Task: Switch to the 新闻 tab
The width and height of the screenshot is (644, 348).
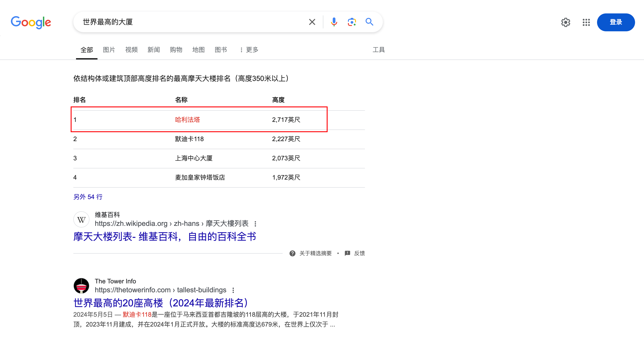Action: tap(153, 50)
